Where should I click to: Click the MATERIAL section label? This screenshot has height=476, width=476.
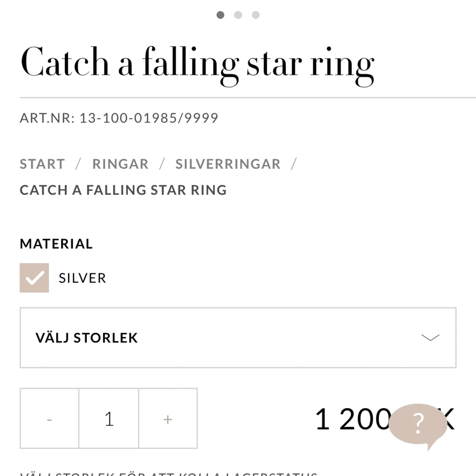pos(56,244)
